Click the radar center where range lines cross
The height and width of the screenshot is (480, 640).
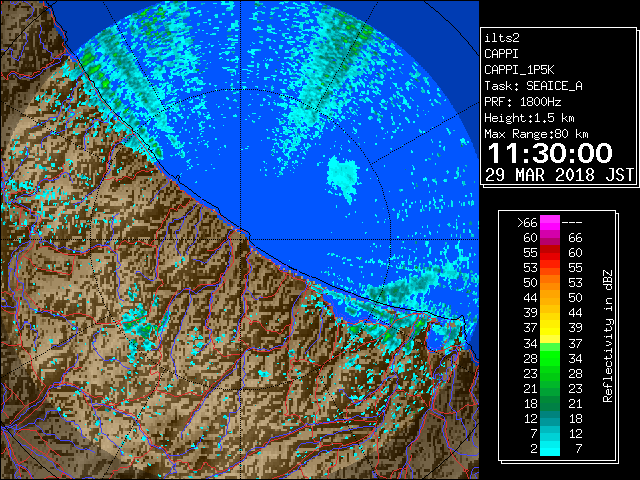click(x=241, y=240)
